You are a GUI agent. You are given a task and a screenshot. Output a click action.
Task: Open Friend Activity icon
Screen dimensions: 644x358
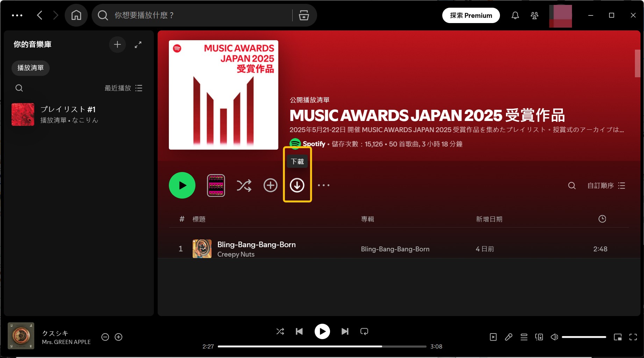[535, 15]
